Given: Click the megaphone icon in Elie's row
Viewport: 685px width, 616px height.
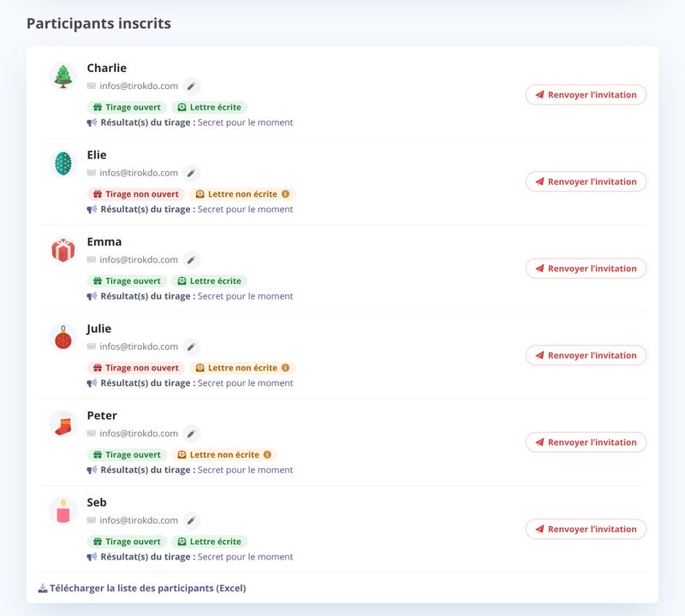Looking at the screenshot, I should [x=92, y=210].
